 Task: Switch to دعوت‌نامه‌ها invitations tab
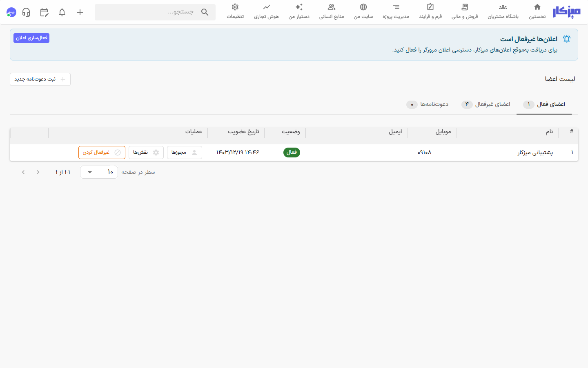(427, 104)
